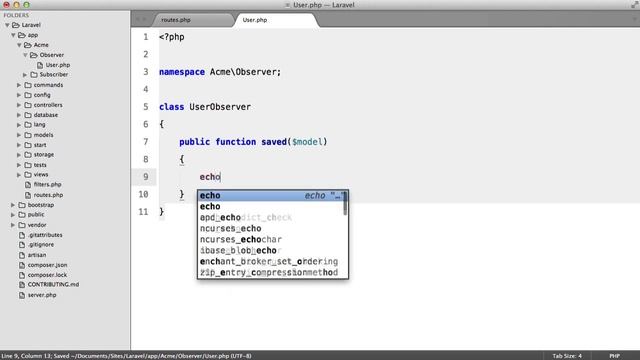Click the window fullscreen toggle icon
The width and height of the screenshot is (640, 360).
coord(634,5)
